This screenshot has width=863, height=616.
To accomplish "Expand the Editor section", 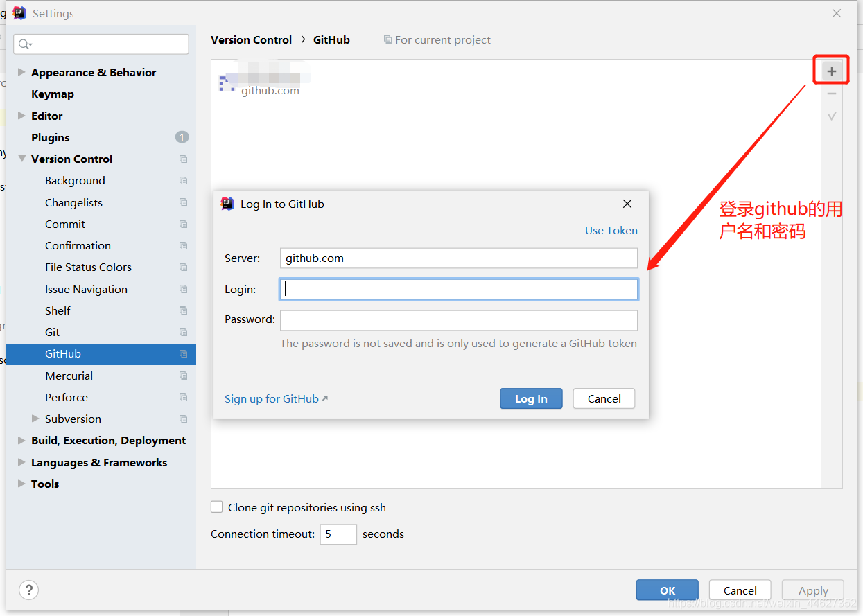I will (x=21, y=116).
